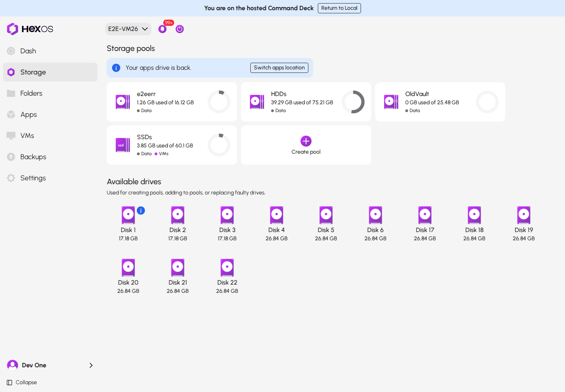Click the Dev One user name
565x392 pixels.
pyautogui.click(x=34, y=365)
